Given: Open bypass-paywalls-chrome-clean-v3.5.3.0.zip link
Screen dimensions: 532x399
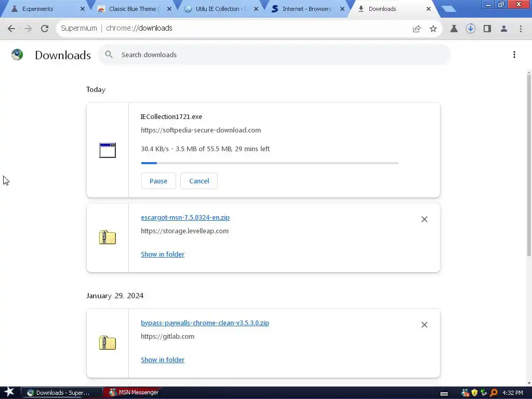Looking at the screenshot, I should click(205, 323).
